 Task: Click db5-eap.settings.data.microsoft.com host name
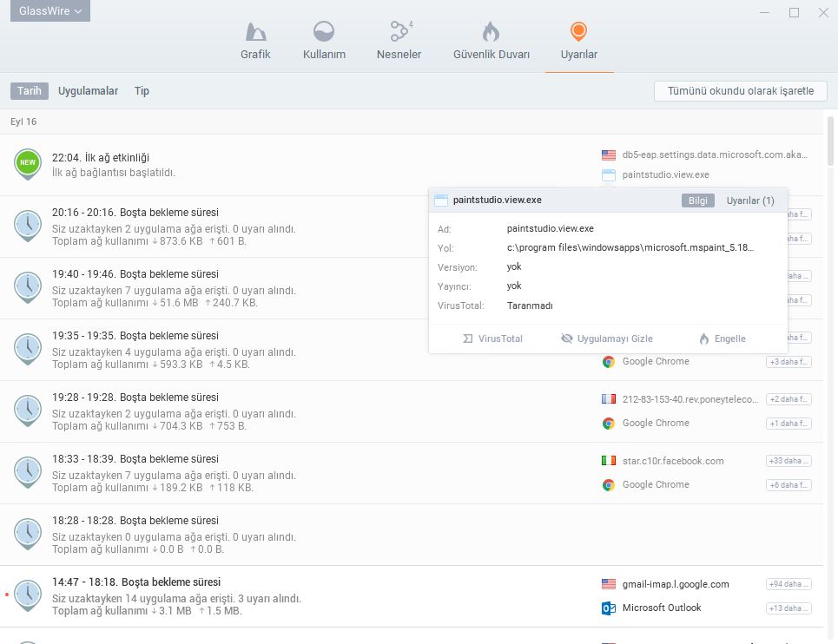(x=715, y=154)
